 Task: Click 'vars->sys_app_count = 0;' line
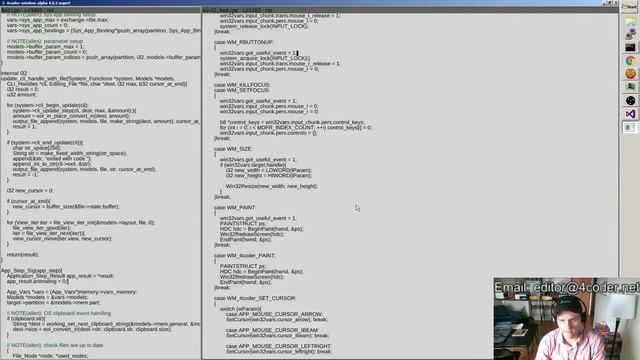pyautogui.click(x=37, y=25)
